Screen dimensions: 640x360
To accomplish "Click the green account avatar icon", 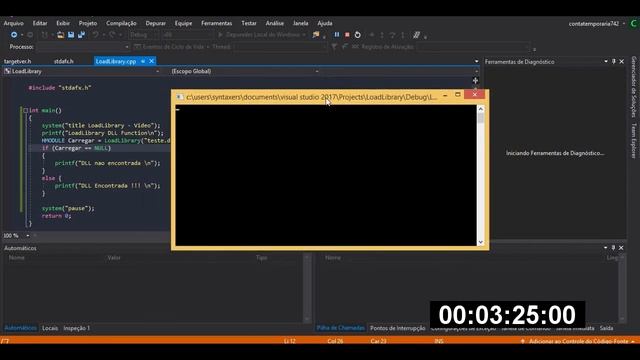I will (x=634, y=24).
